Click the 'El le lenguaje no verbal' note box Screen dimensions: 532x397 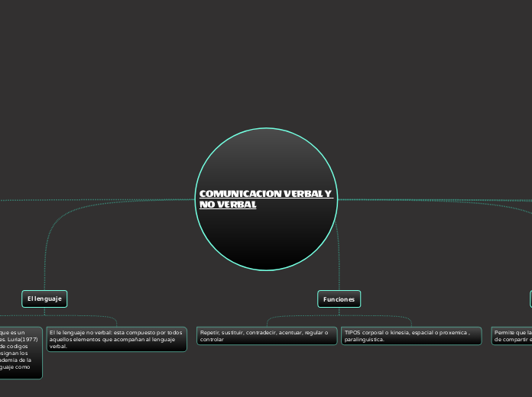(x=117, y=340)
